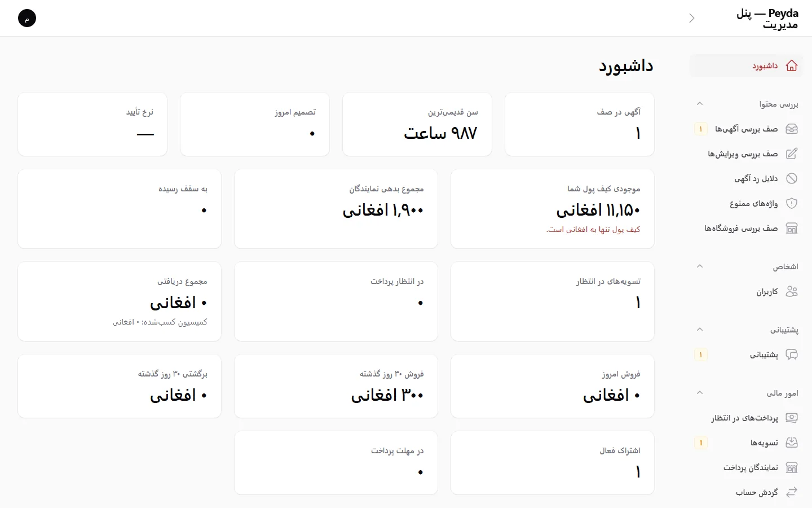The height and width of the screenshot is (508, 812).
Task: Click the آگهی در صف card
Action: click(580, 124)
